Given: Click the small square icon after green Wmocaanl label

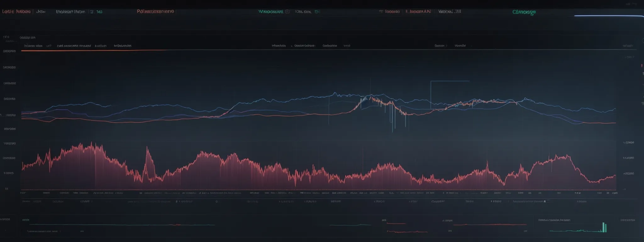Looking at the screenshot, I should coord(287,12).
